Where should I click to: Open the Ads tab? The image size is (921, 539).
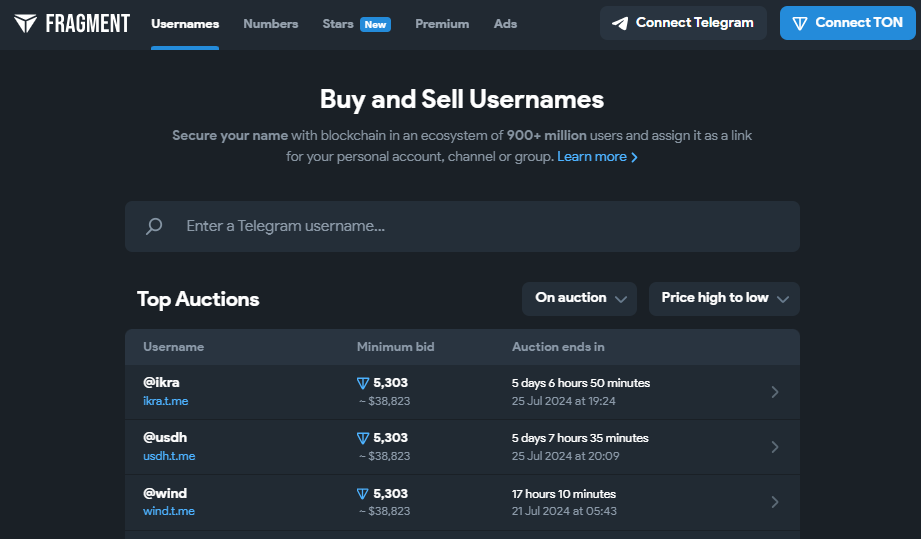(505, 24)
